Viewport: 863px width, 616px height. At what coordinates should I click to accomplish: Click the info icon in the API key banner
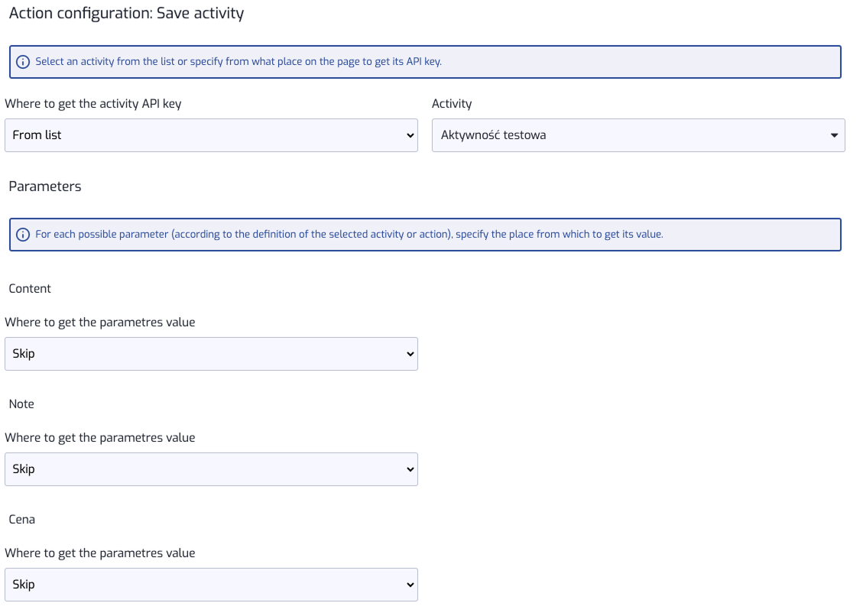click(23, 62)
